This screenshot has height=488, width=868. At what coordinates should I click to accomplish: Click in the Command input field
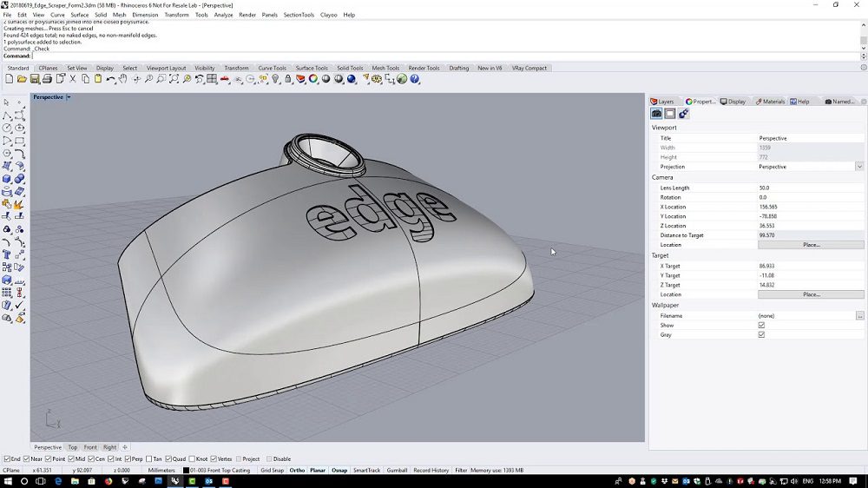point(445,56)
